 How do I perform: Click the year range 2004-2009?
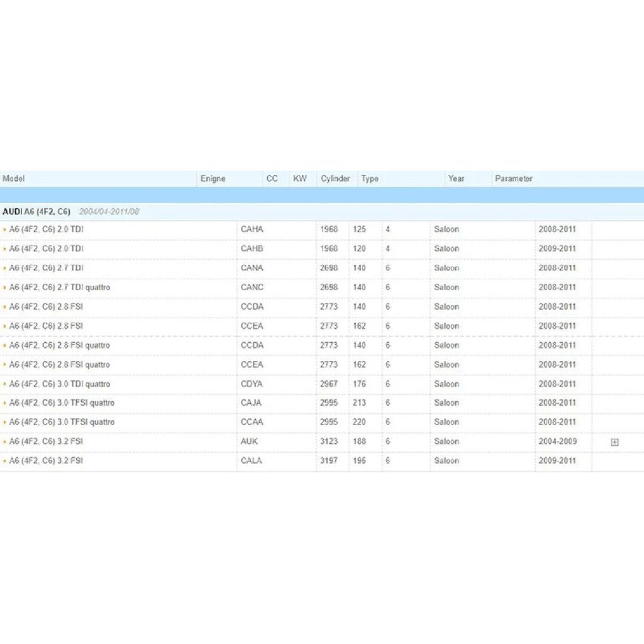558,441
